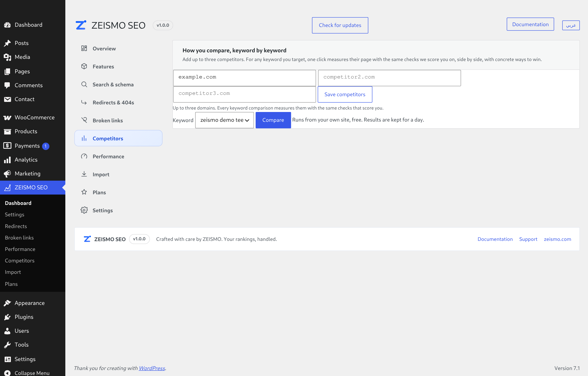
Task: Click the Save competitors button
Action: pos(345,94)
